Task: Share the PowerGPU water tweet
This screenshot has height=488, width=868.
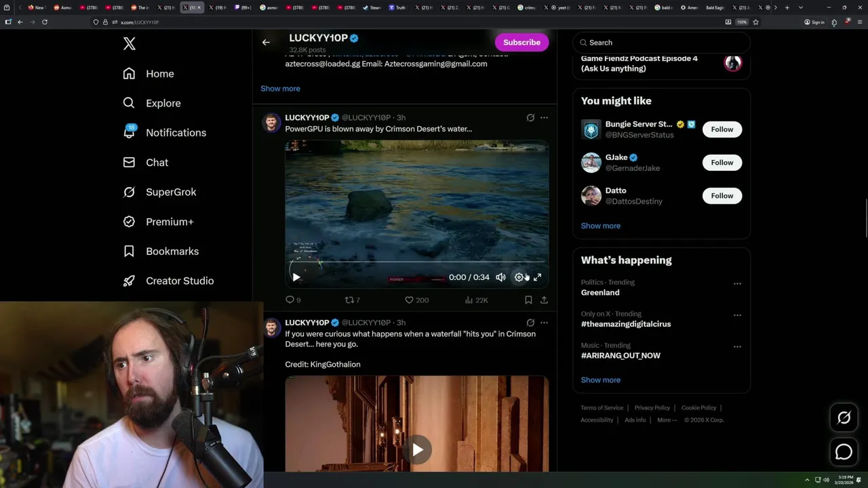Action: [x=544, y=300]
